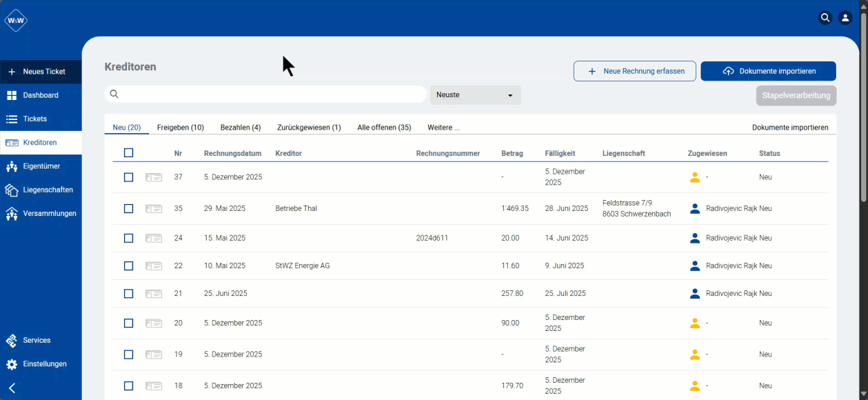
Task: Click invoice number 2024d611
Action: tap(432, 238)
